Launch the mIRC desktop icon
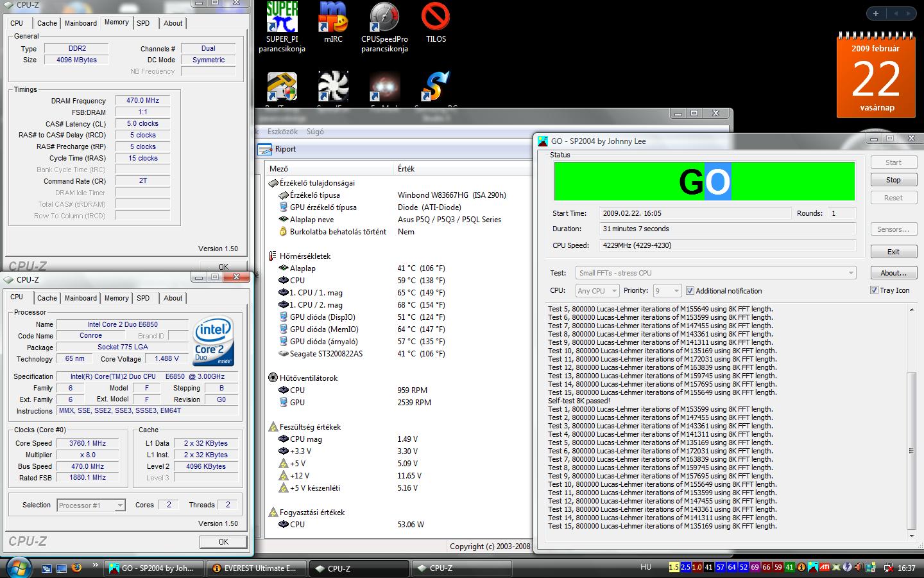This screenshot has height=578, width=924. pos(333,17)
